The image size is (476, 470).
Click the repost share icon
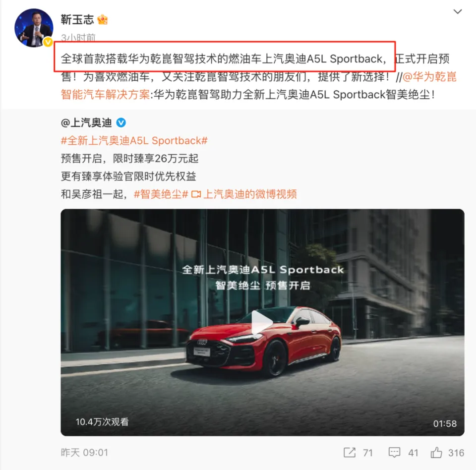(350, 452)
